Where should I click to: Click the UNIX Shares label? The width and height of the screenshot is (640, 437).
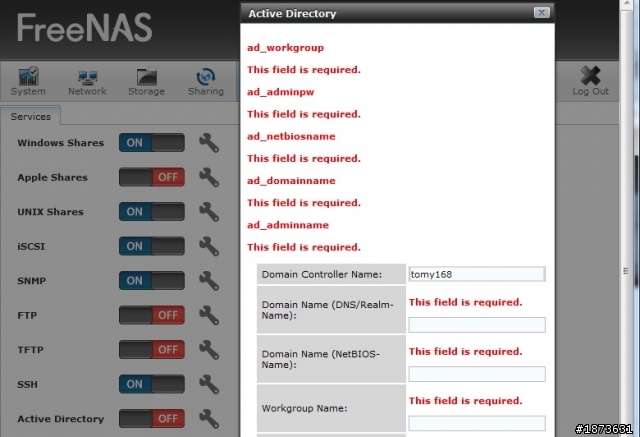pyautogui.click(x=50, y=212)
